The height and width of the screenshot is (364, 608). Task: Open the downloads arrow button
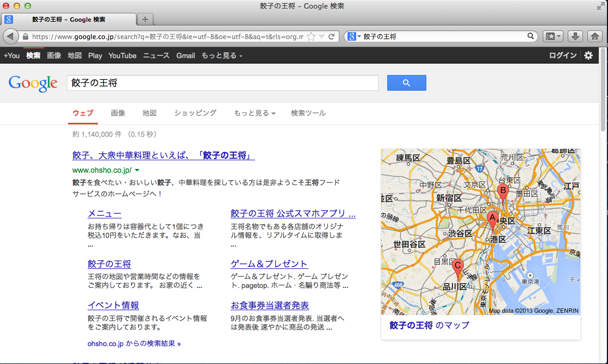[x=575, y=36]
